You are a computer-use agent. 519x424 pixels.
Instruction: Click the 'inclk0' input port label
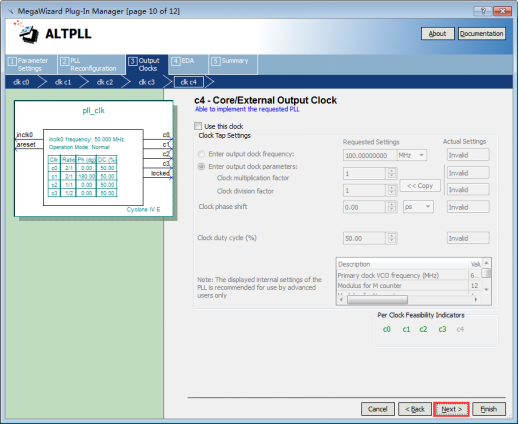tap(25, 134)
